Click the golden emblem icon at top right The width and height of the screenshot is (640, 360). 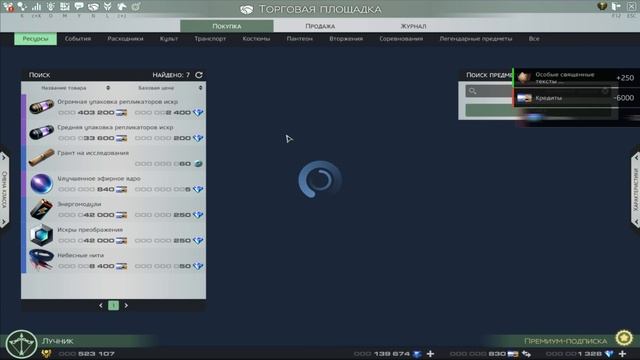coord(602,6)
